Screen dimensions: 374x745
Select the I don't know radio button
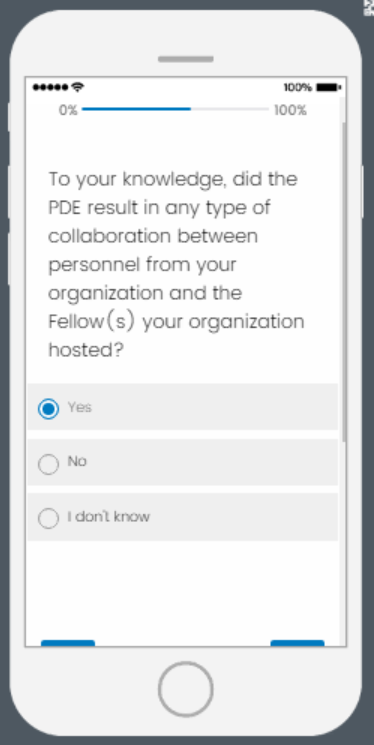coord(48,518)
